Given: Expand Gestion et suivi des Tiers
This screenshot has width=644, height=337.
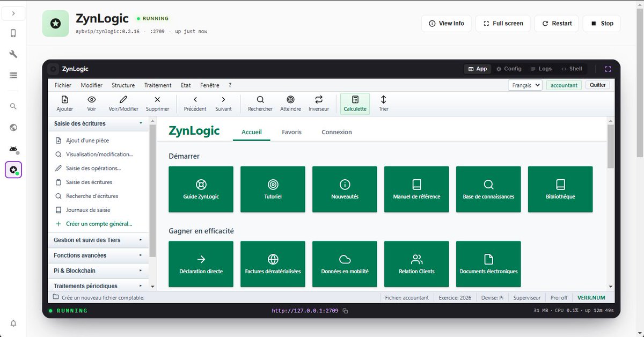Looking at the screenshot, I should (x=99, y=240).
